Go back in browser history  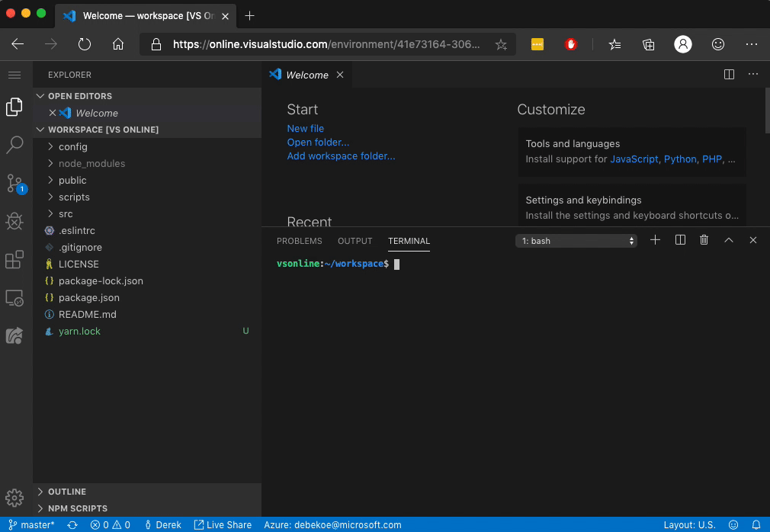point(18,44)
